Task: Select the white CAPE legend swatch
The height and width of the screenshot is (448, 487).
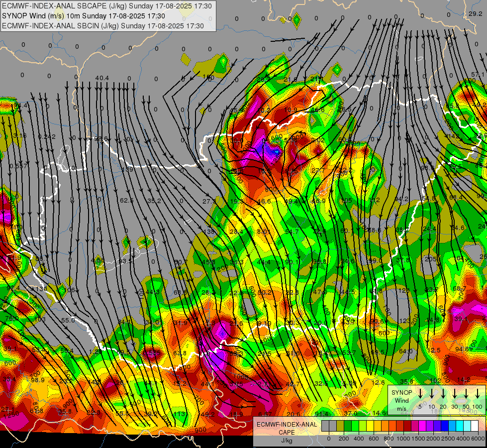Action: click(x=475, y=426)
